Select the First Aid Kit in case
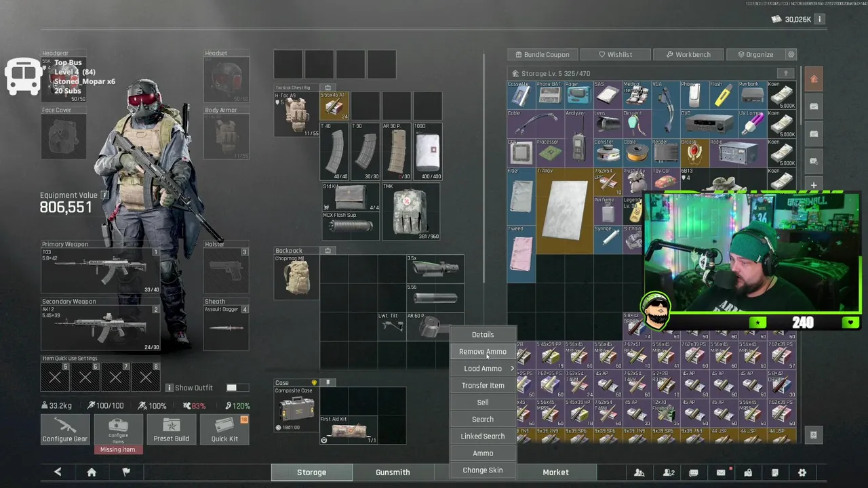 [349, 430]
